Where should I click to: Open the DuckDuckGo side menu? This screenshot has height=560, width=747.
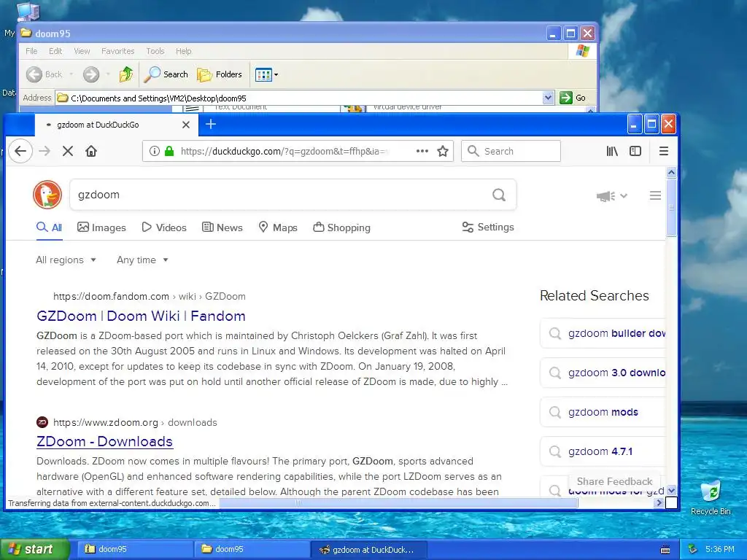tap(655, 195)
